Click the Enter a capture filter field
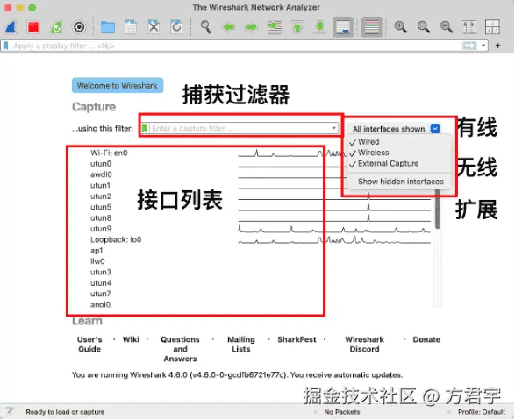This screenshot has height=420, width=515. [240, 128]
